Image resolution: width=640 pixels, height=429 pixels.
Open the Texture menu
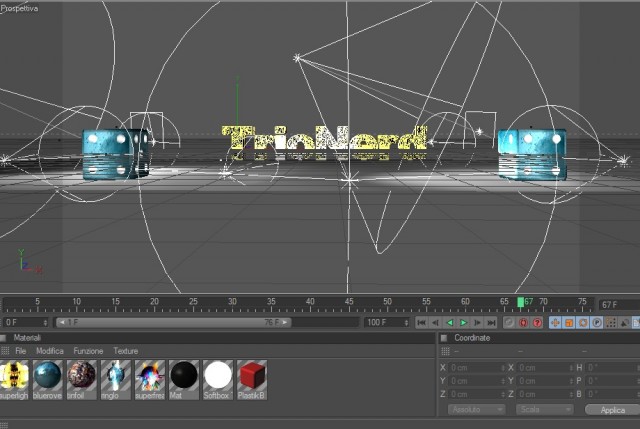click(126, 351)
